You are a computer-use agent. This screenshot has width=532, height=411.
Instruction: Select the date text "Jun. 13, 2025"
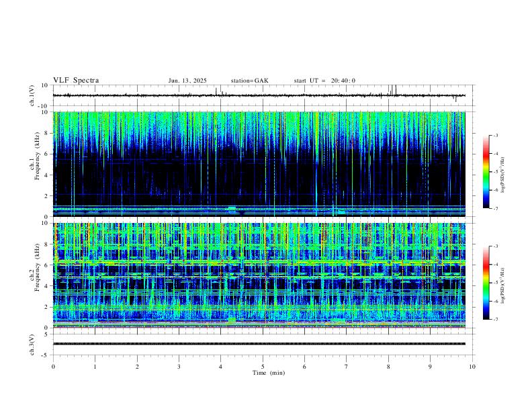(x=187, y=81)
